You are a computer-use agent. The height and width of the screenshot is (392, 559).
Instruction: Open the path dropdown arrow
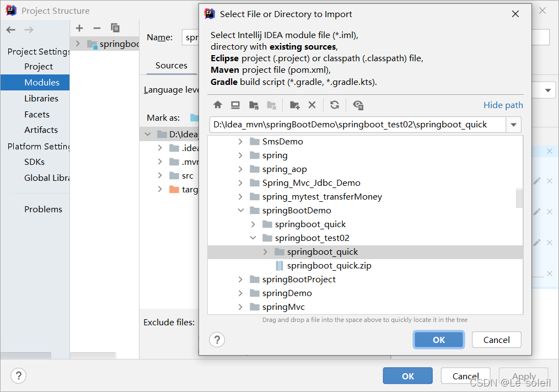(x=513, y=125)
